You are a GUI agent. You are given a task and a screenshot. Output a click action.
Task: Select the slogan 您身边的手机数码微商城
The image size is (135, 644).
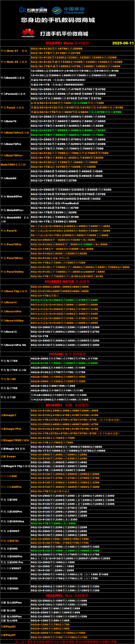click(x=58, y=20)
